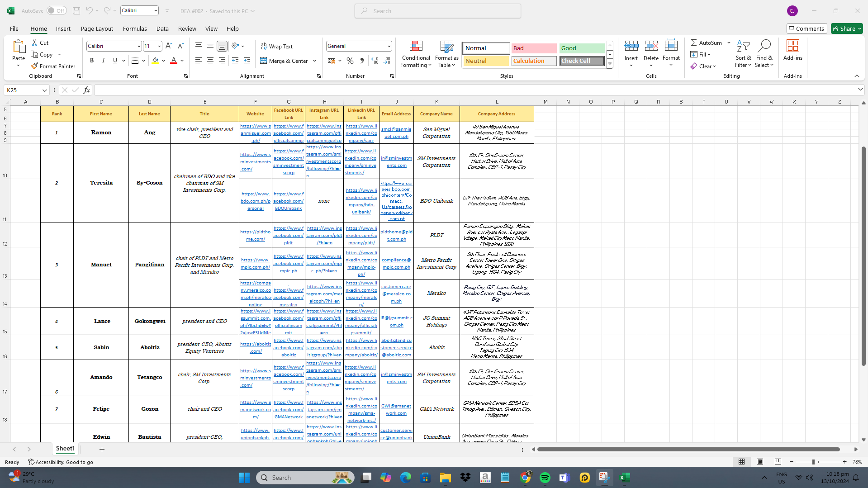Image resolution: width=868 pixels, height=488 pixels.
Task: Select the Normal view button
Action: pos(742,462)
